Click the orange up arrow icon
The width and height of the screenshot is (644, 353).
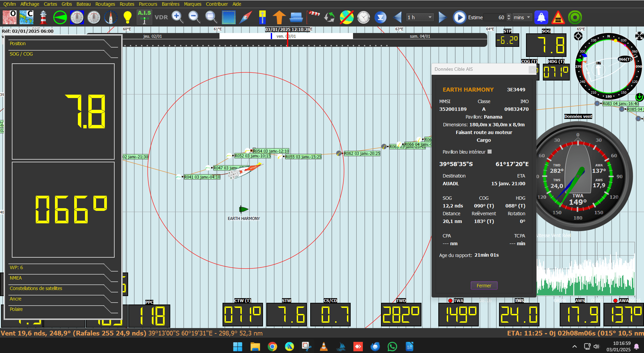click(x=279, y=17)
